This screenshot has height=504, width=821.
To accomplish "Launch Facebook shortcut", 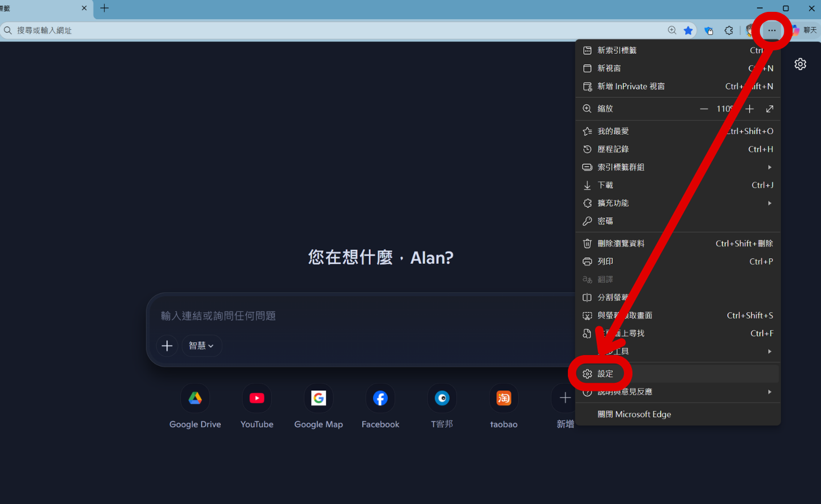I will click(x=380, y=398).
